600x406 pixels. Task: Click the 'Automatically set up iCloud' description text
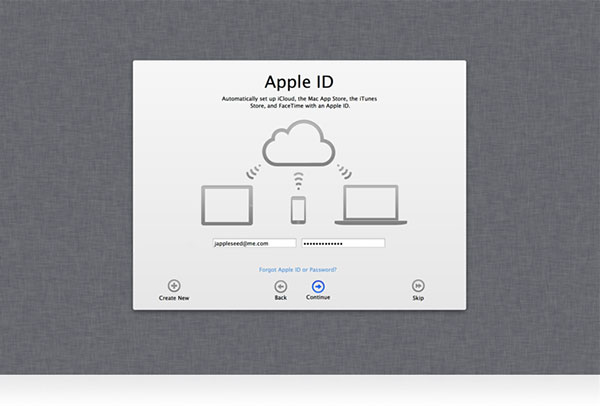pos(299,102)
